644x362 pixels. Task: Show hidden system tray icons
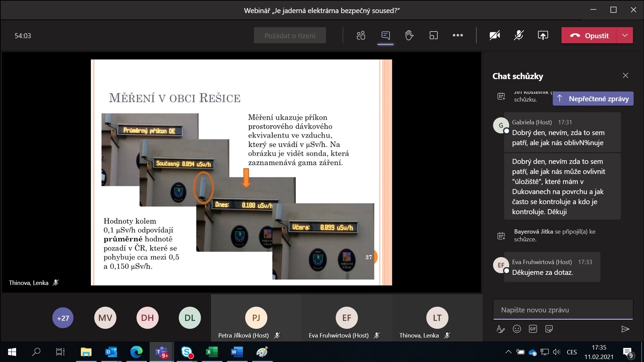[508, 352]
